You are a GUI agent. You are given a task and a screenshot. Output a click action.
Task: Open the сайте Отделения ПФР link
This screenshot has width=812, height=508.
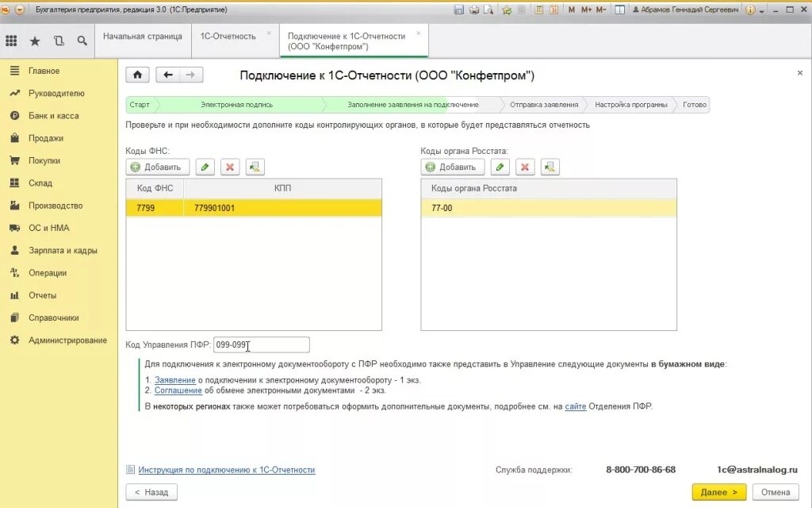click(x=576, y=406)
